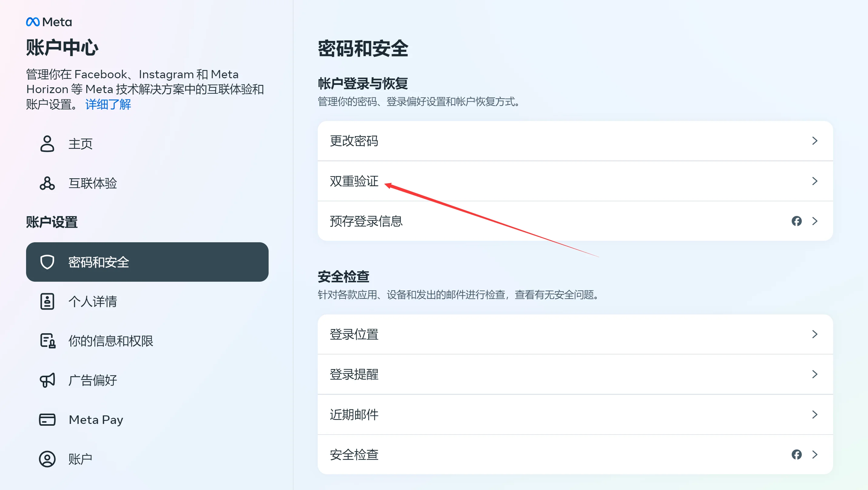Open the 登录提醒 option

coord(354,374)
